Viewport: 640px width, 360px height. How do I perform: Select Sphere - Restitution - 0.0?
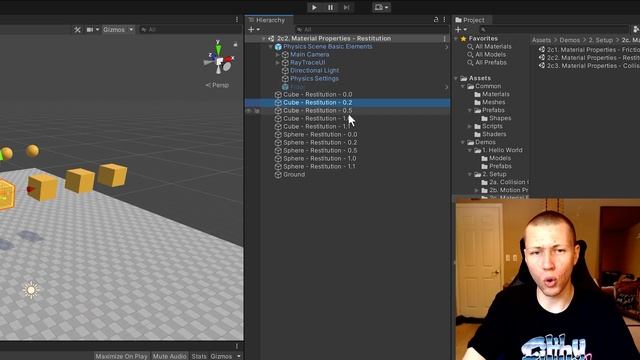point(320,134)
